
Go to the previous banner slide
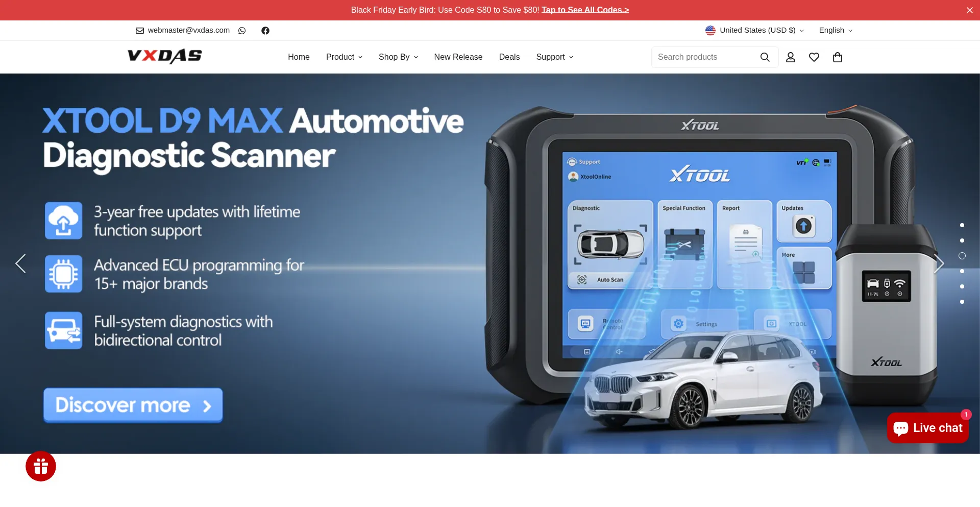pos(20,263)
